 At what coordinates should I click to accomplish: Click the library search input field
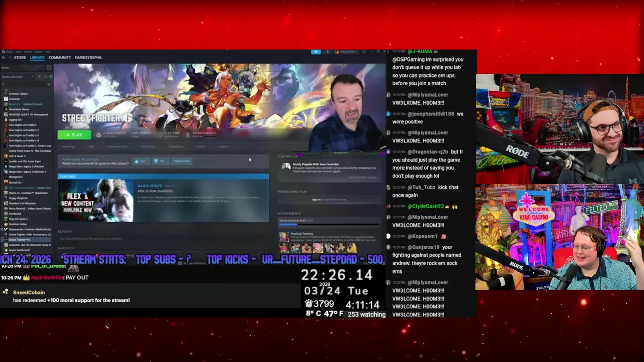point(25,84)
